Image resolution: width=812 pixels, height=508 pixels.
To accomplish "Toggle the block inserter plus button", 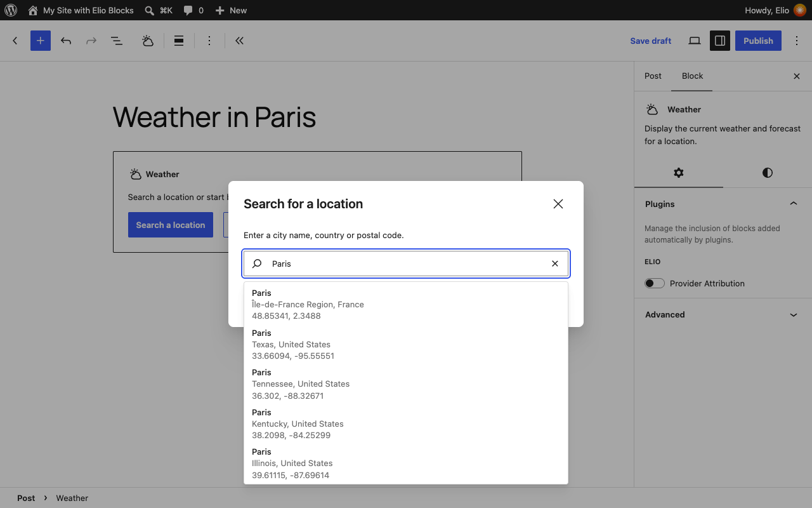I will (x=41, y=41).
